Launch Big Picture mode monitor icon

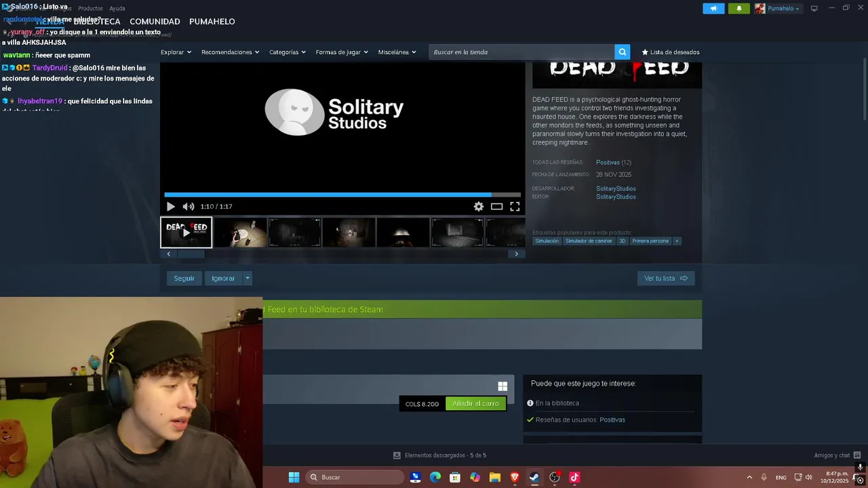tap(814, 8)
